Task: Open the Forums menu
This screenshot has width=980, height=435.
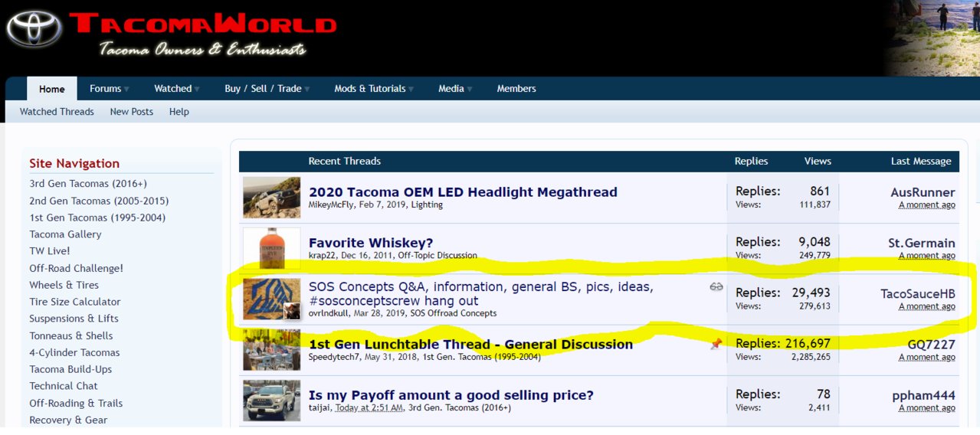Action: click(x=105, y=89)
